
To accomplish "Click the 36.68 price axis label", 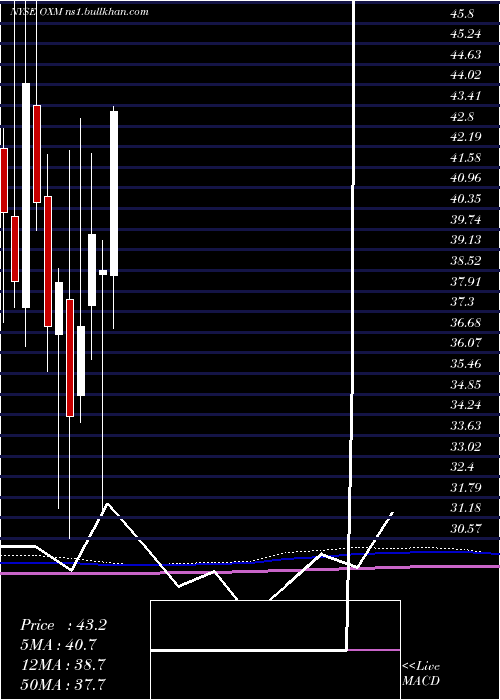I will point(466,322).
